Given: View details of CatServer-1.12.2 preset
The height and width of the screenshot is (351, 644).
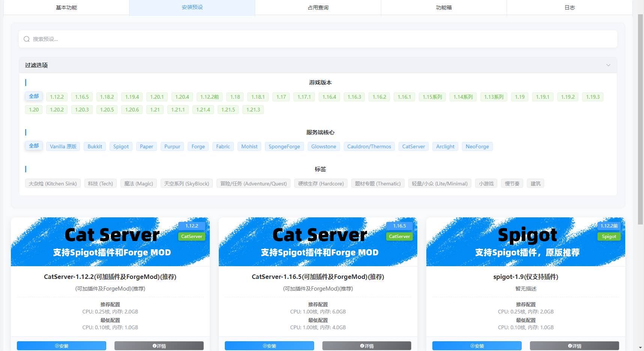Looking at the screenshot, I should [x=159, y=346].
